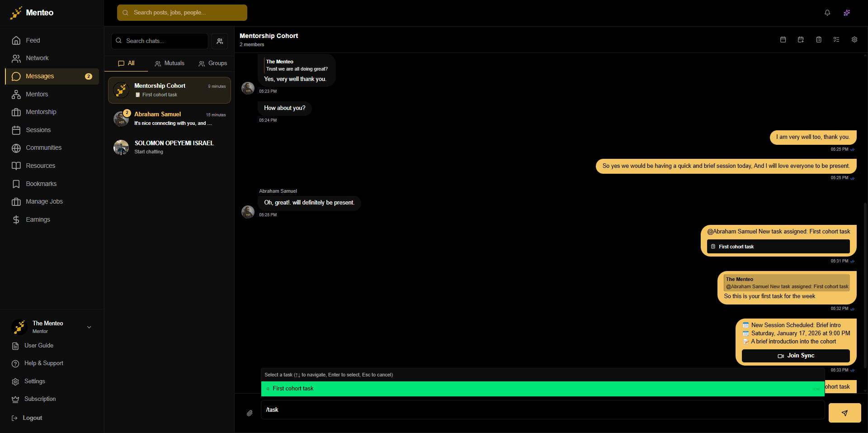The width and height of the screenshot is (868, 433).
Task: Click the paperclip attachment icon
Action: (250, 413)
